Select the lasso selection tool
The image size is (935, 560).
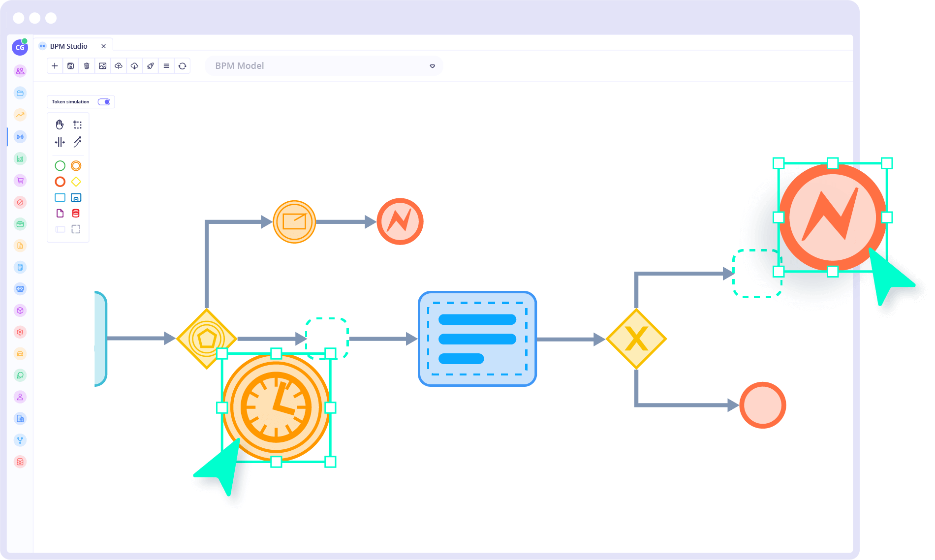(77, 124)
